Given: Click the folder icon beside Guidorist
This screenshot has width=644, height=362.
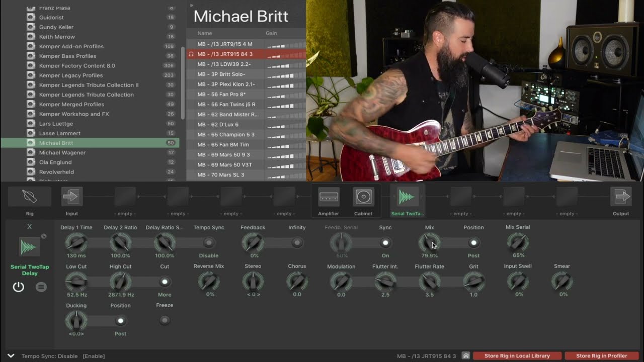Looking at the screenshot, I should click(x=31, y=17).
